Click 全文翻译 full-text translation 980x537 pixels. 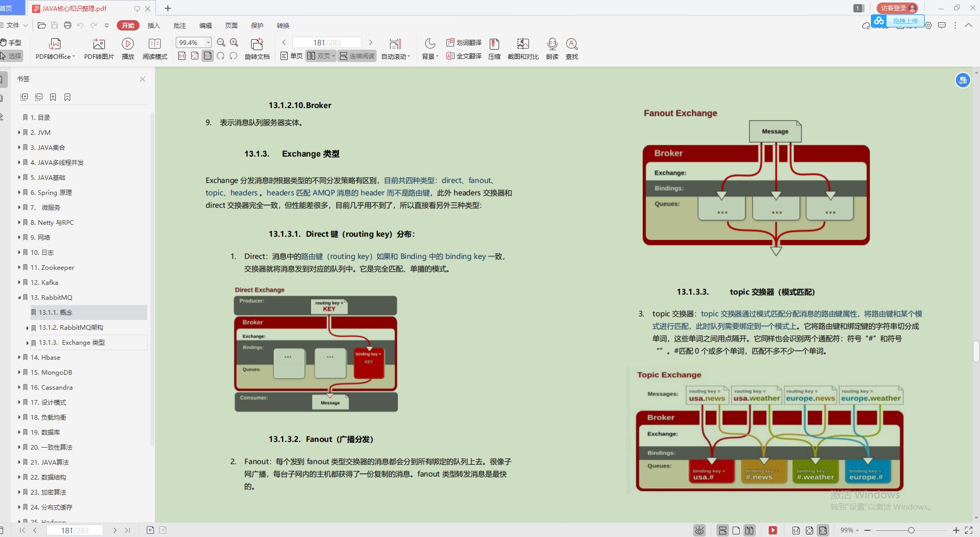[x=464, y=56]
